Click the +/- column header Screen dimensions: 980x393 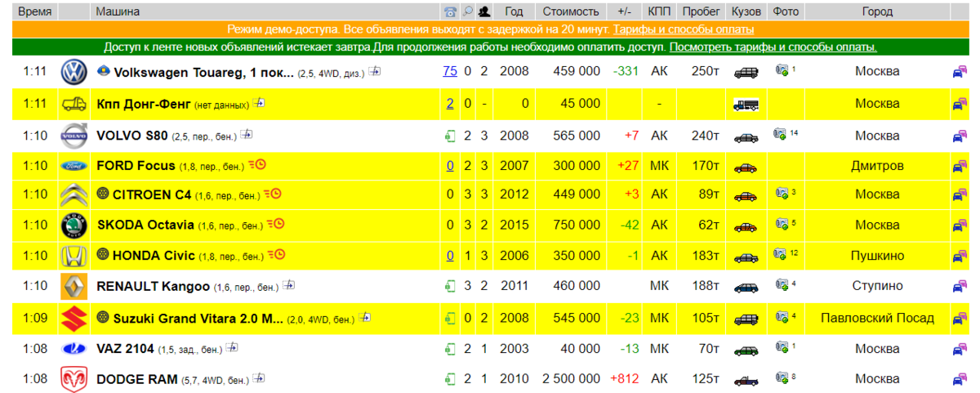point(625,11)
